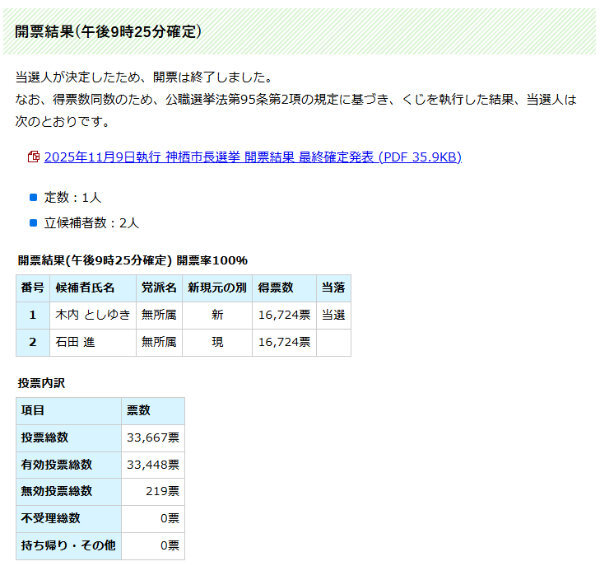Click 0票 in the 不受理総数 row

tap(170, 519)
